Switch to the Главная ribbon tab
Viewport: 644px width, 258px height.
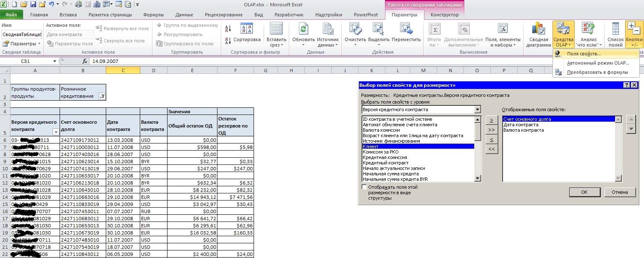pos(39,15)
